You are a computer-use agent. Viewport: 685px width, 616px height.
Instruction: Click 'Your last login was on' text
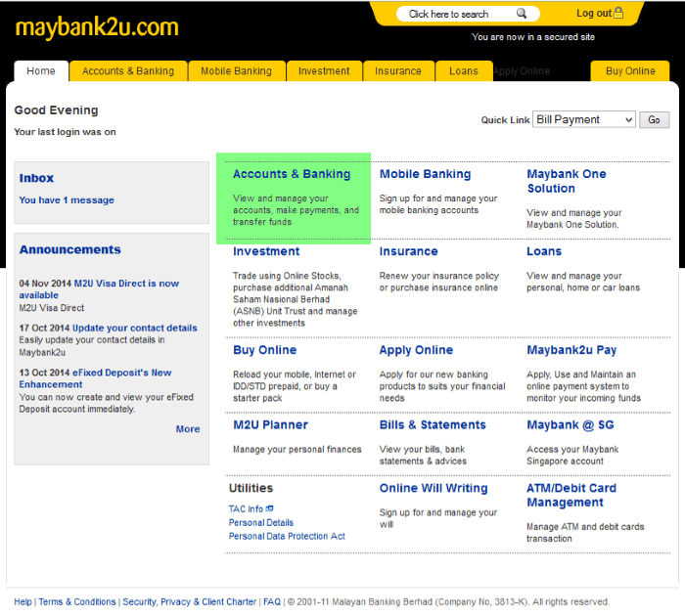pos(66,132)
